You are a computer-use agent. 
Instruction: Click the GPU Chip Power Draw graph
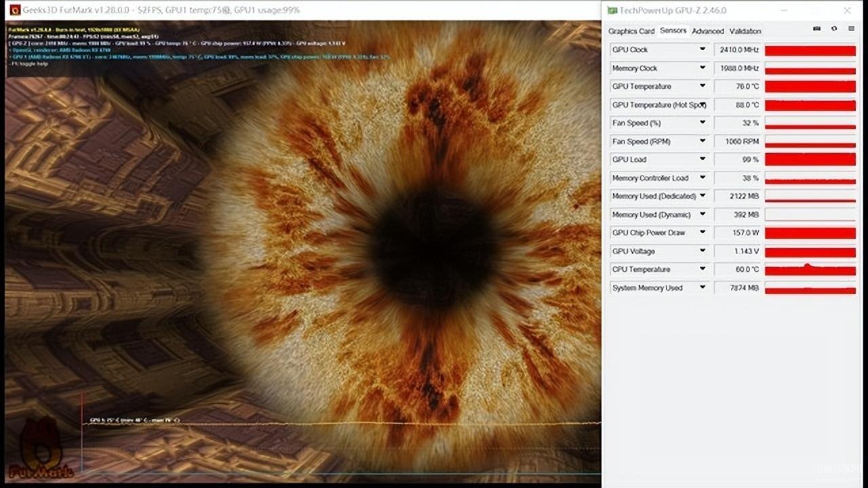[x=810, y=232]
